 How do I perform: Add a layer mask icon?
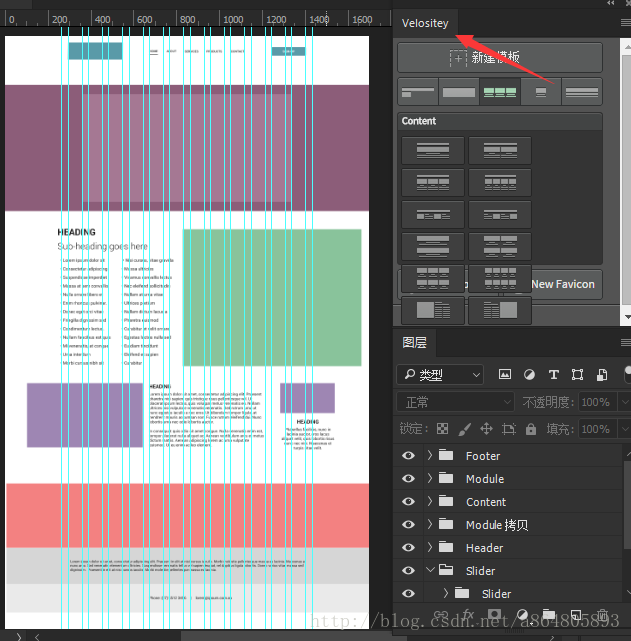(x=495, y=614)
